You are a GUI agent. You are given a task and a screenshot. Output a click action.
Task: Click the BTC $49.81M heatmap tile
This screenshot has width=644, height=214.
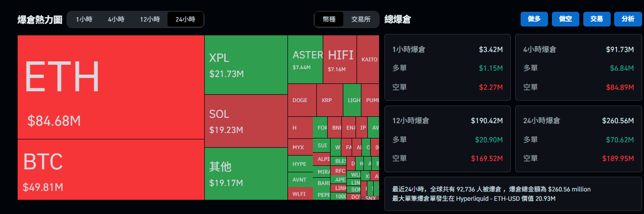111,169
